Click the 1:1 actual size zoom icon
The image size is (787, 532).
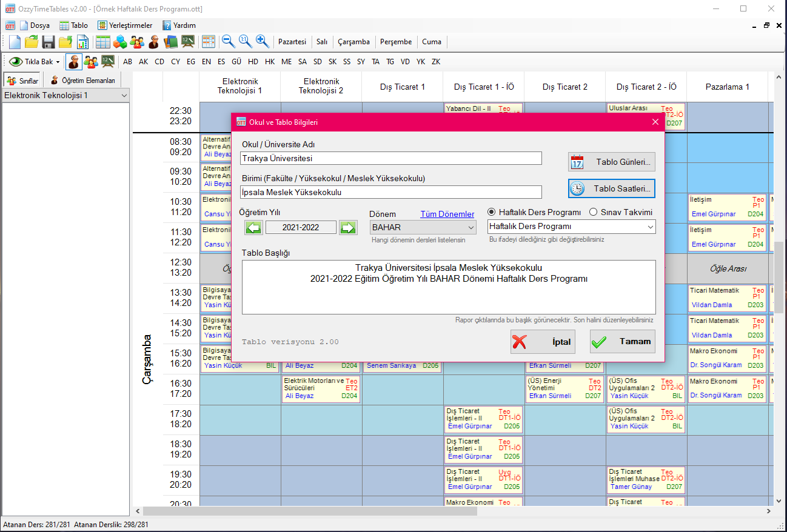244,41
